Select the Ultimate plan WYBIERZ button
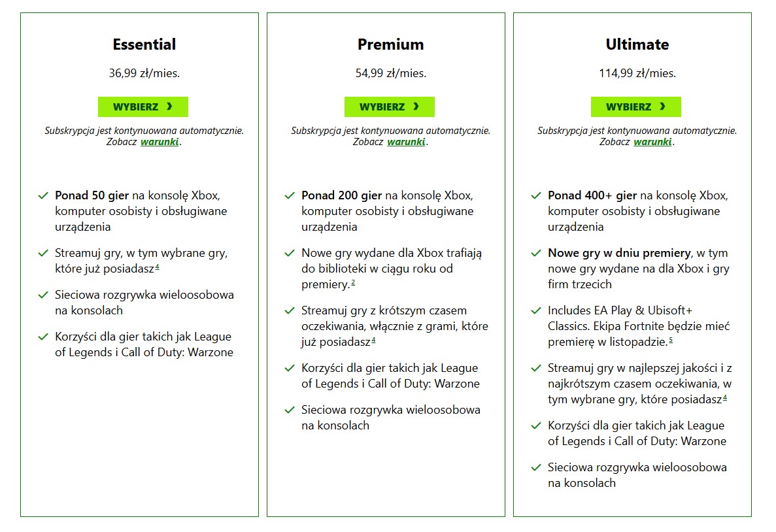 click(636, 107)
